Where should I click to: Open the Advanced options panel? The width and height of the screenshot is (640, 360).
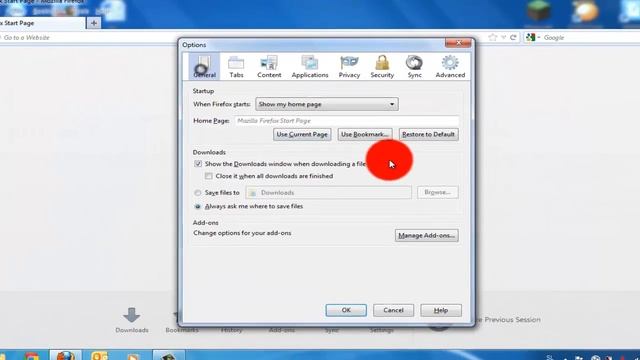tap(450, 66)
